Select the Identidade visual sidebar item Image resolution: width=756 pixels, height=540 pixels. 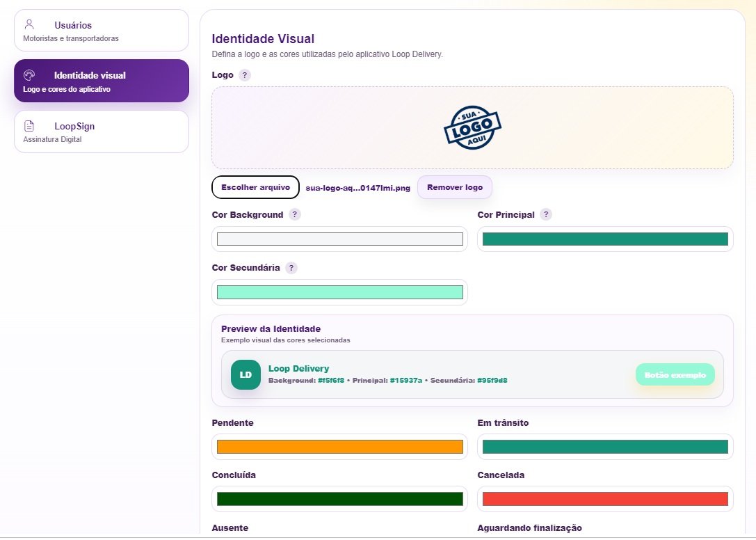(102, 81)
